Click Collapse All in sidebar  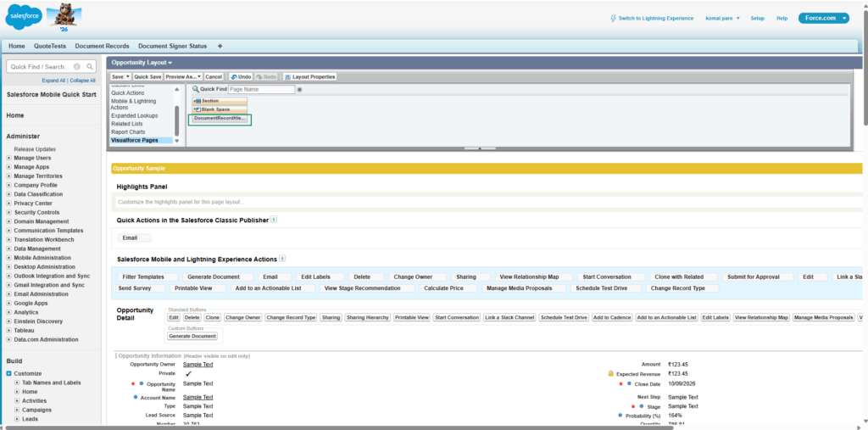pyautogui.click(x=82, y=81)
